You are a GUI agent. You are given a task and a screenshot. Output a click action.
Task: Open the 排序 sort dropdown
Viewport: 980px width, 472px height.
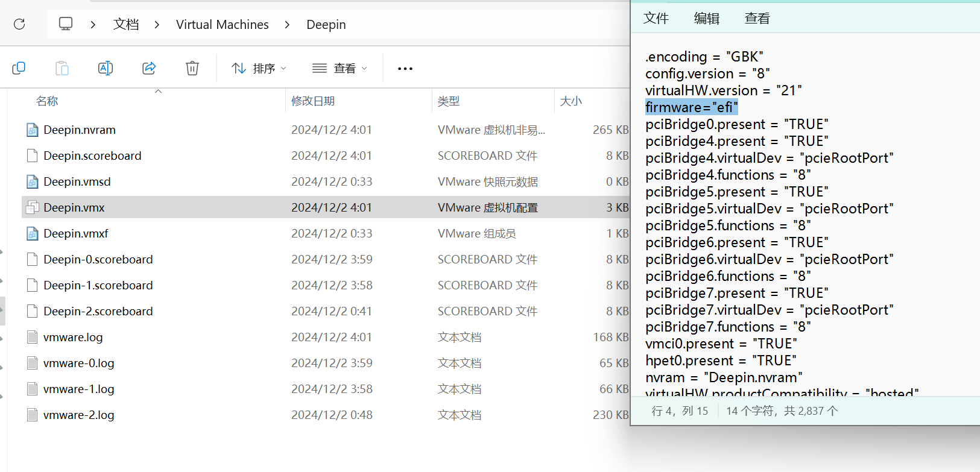click(259, 68)
